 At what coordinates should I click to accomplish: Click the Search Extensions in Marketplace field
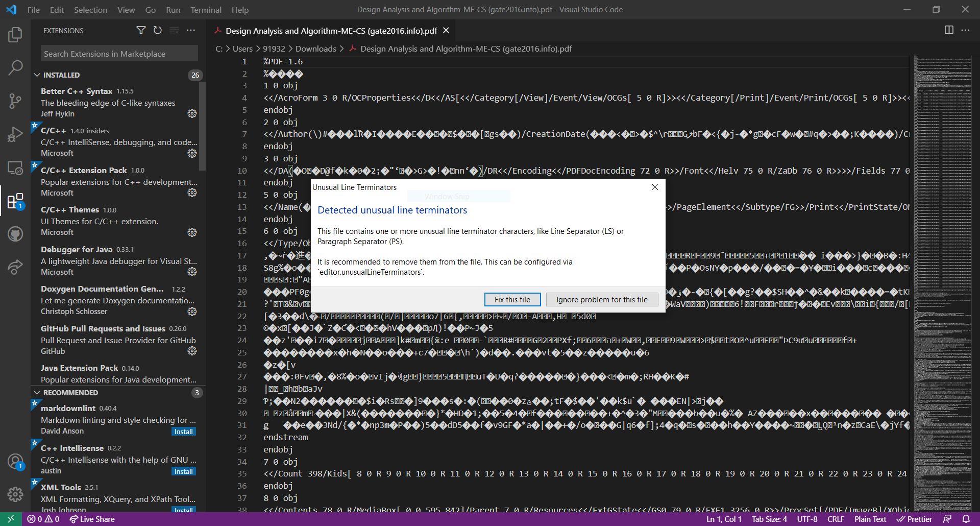[x=119, y=53]
